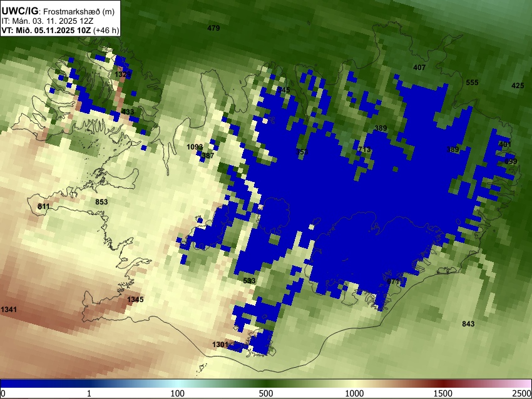Click the 1301 value label
The height and width of the screenshot is (399, 532).
[220, 345]
